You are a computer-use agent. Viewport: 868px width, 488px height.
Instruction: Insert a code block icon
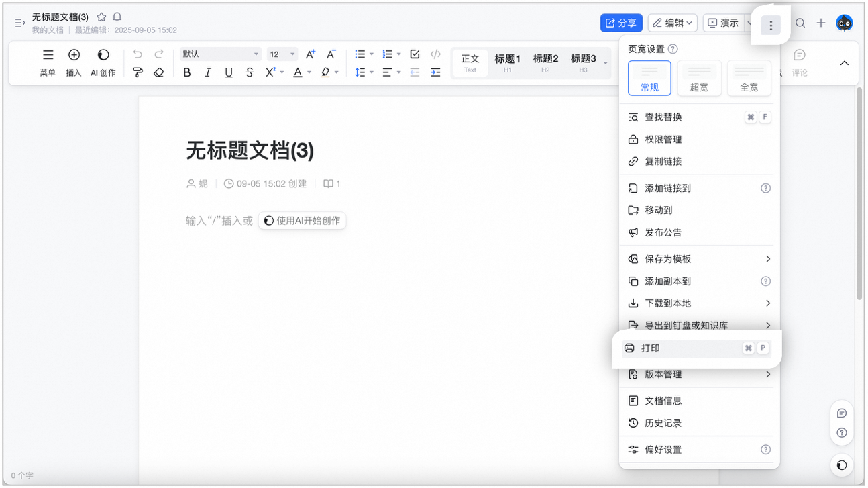[435, 54]
